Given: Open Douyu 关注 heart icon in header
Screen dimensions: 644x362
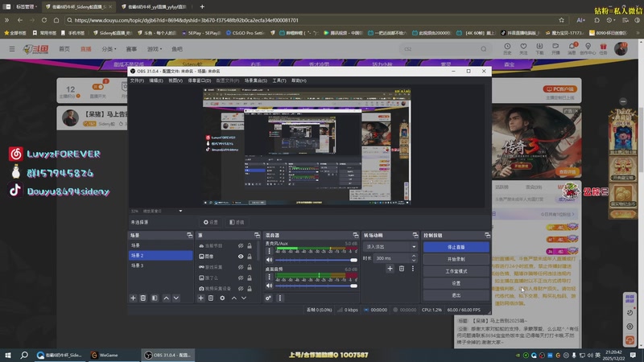Looking at the screenshot, I should (x=523, y=48).
